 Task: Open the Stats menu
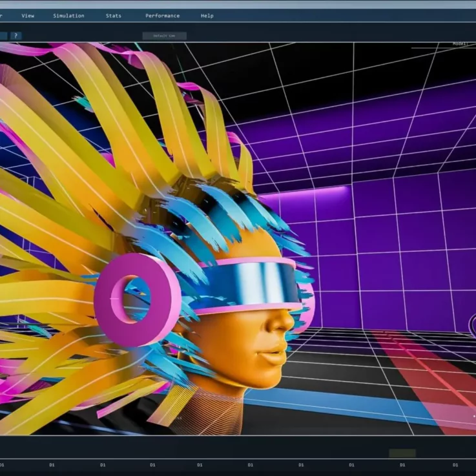coord(114,16)
